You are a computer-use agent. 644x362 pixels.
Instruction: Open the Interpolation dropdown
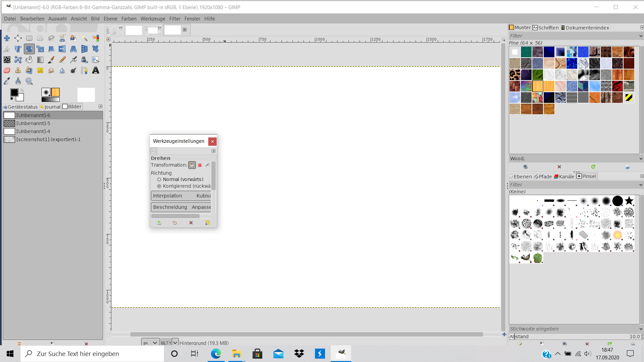pos(181,196)
